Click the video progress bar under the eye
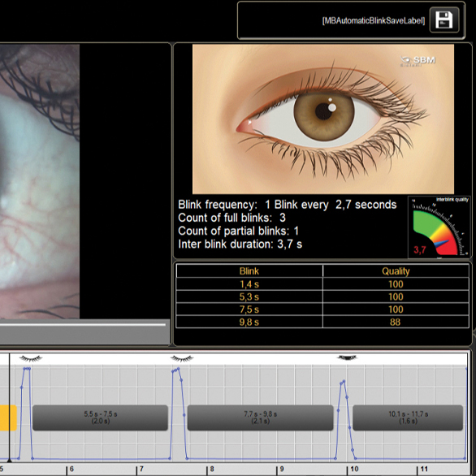The width and height of the screenshot is (476, 476). click(83, 325)
